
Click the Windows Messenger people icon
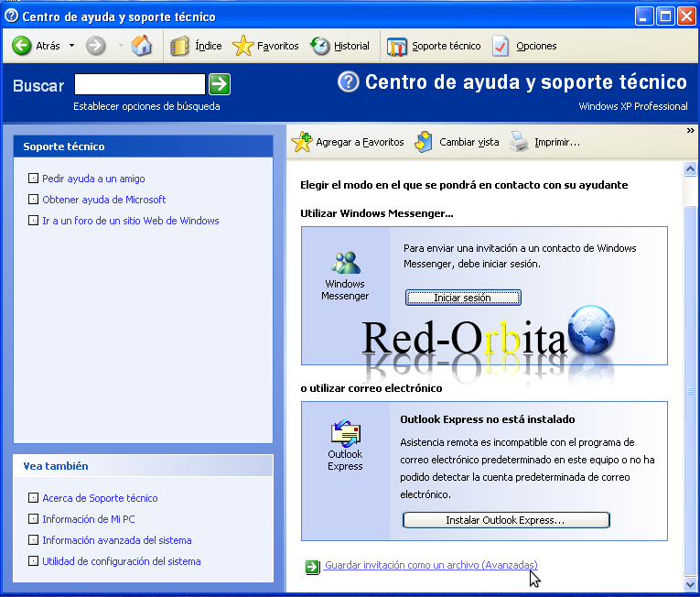(x=345, y=263)
